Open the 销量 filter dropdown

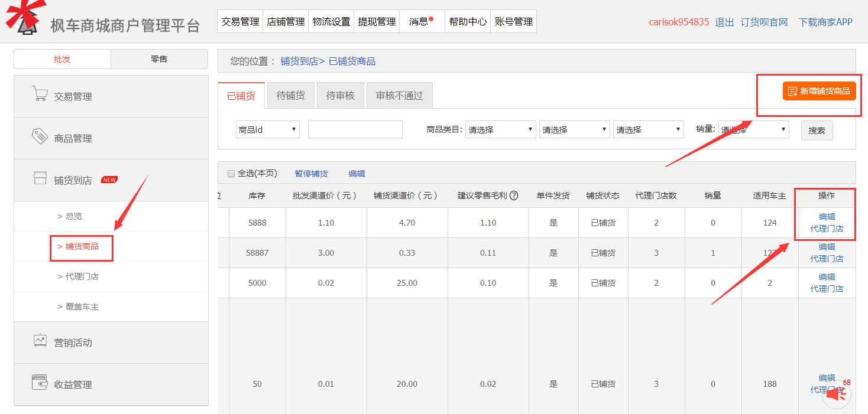(x=753, y=129)
